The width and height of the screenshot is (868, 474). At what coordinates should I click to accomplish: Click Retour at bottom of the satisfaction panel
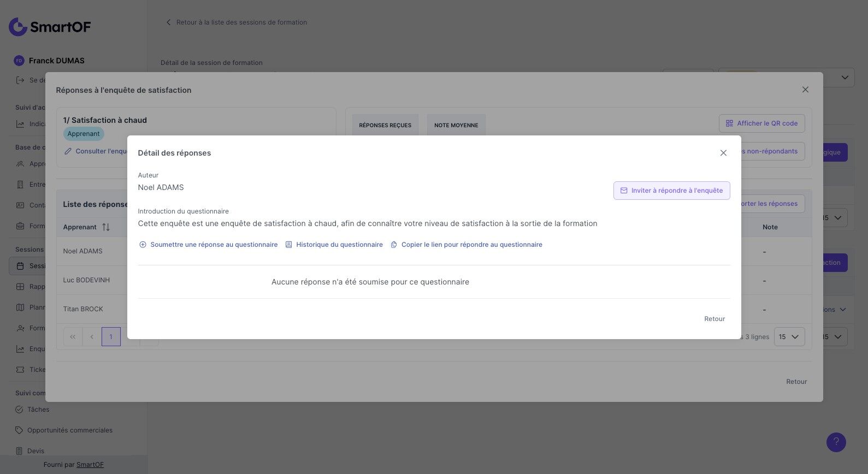(796, 382)
